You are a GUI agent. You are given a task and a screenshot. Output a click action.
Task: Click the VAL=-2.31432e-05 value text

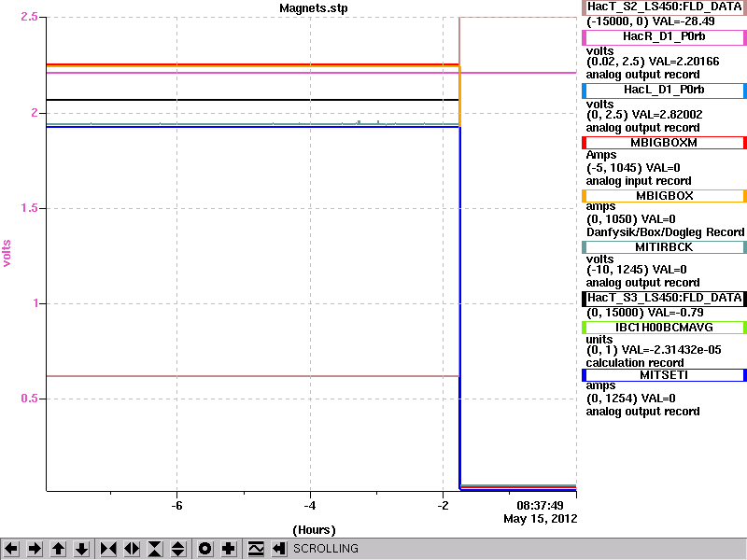(x=671, y=350)
